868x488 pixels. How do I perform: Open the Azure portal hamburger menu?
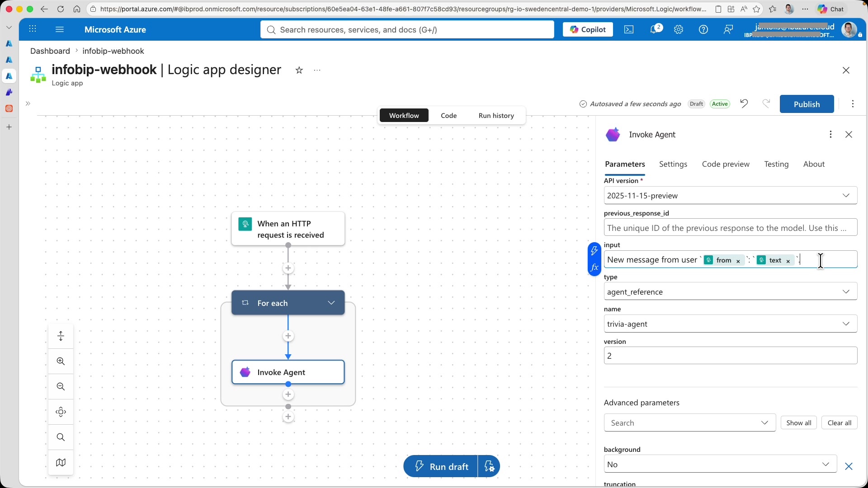[59, 29]
